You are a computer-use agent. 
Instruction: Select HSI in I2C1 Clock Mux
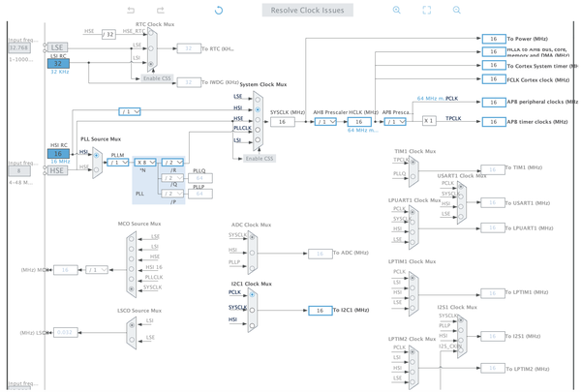[252, 325]
